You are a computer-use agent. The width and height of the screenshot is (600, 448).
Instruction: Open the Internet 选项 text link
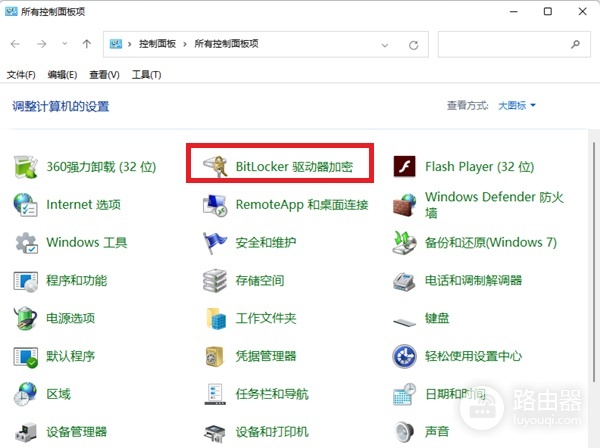pyautogui.click(x=83, y=205)
